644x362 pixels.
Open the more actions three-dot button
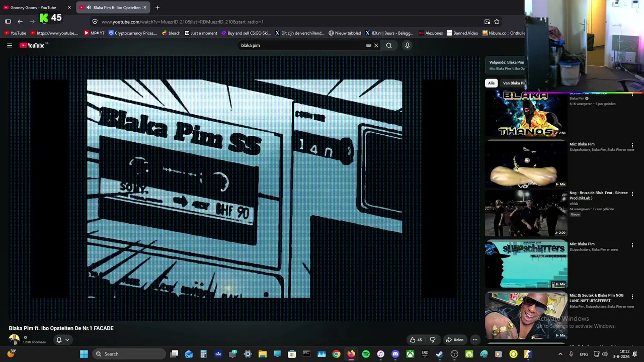pos(474,340)
